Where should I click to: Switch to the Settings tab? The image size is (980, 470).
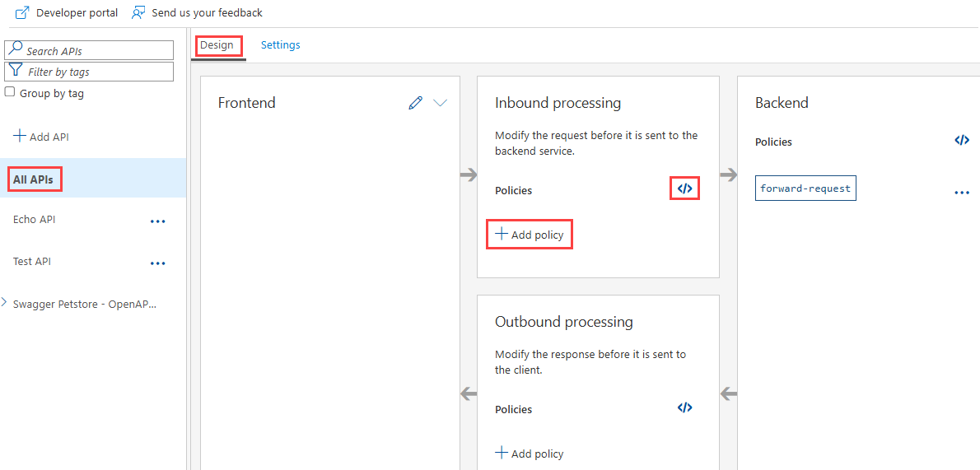(x=280, y=45)
